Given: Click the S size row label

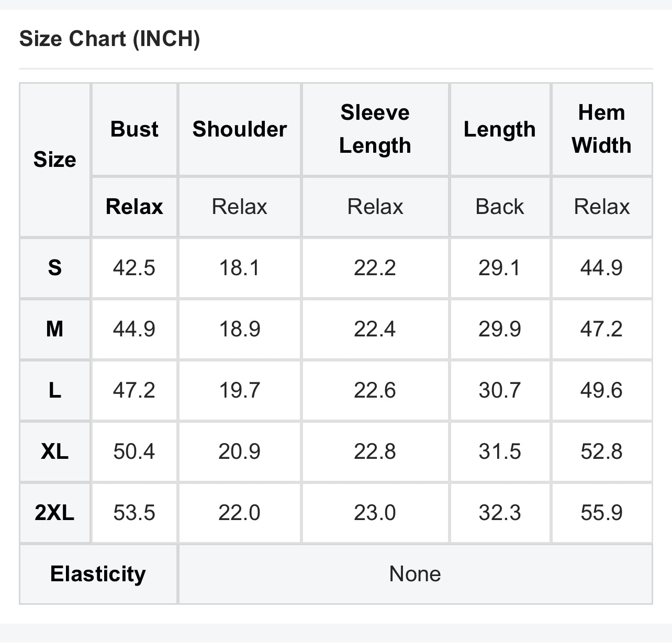Looking at the screenshot, I should [55, 268].
